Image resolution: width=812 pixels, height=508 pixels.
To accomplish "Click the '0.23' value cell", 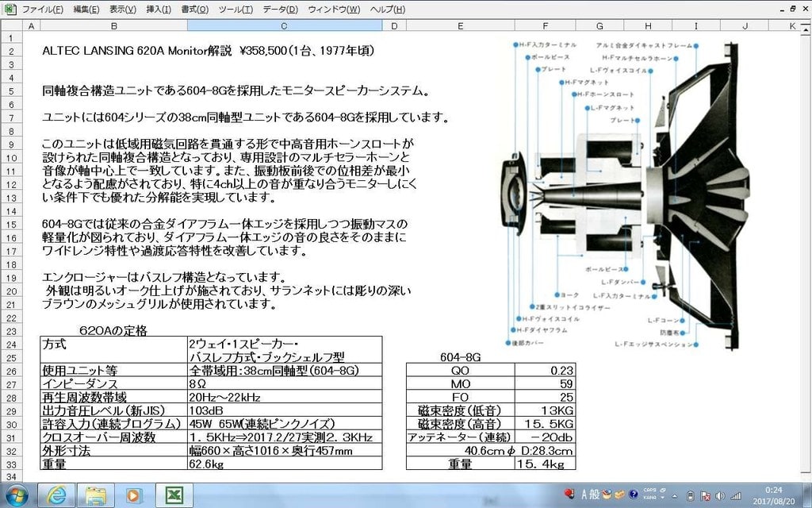I will (546, 371).
